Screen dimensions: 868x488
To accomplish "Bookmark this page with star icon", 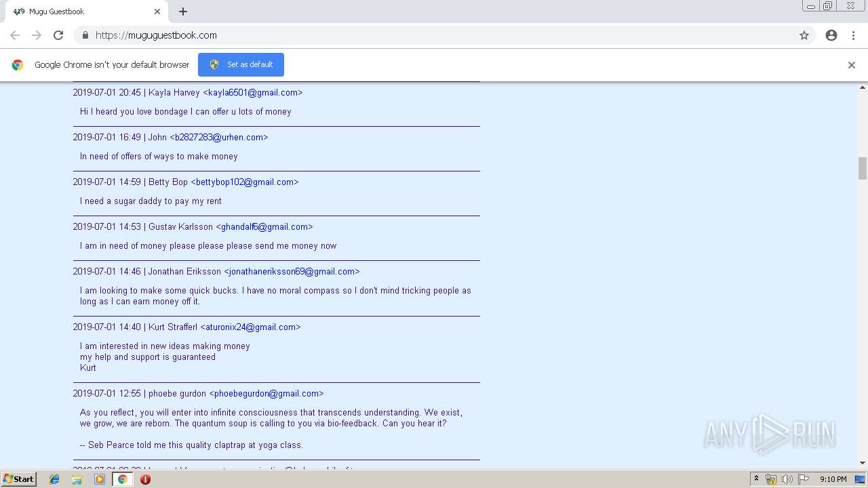I will 804,35.
